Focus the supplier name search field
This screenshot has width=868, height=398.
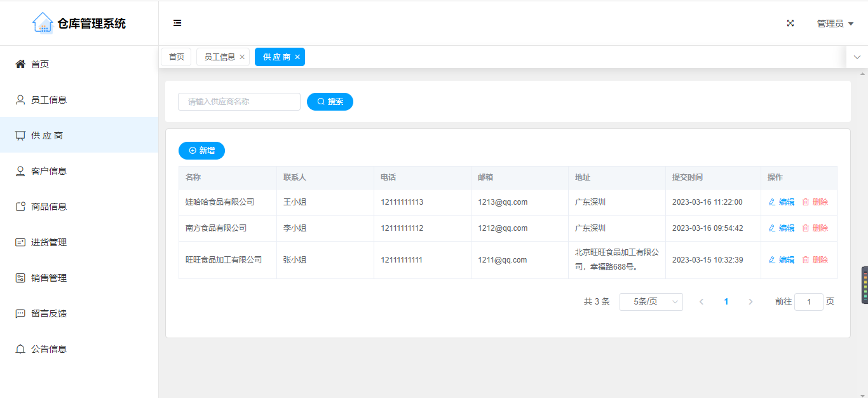(239, 102)
